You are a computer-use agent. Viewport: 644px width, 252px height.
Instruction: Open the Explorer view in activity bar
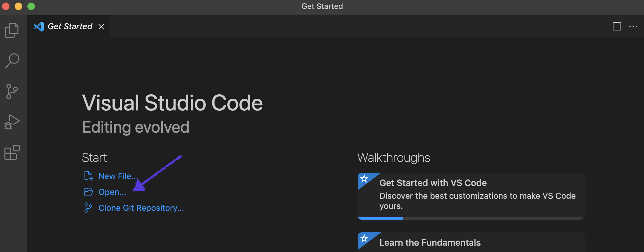click(x=12, y=30)
